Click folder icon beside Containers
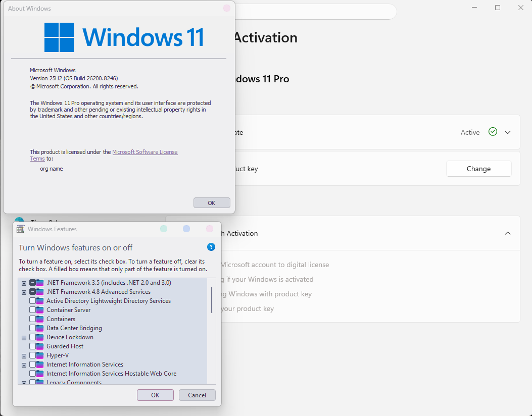This screenshot has width=532, height=416. [40, 319]
